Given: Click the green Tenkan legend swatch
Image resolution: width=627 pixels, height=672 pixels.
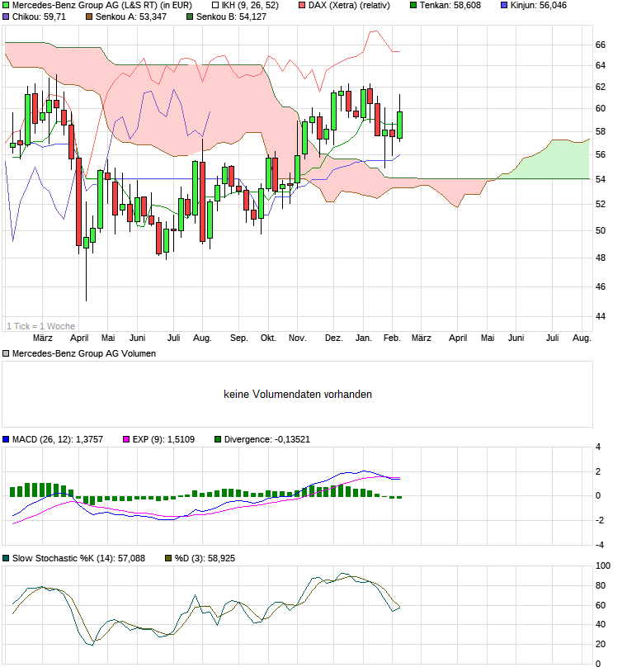Looking at the screenshot, I should pos(413,6).
